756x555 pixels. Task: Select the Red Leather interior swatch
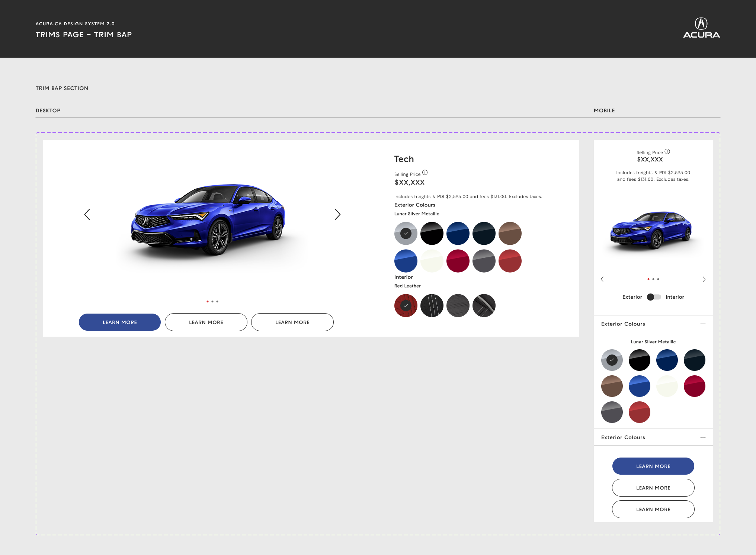point(406,306)
